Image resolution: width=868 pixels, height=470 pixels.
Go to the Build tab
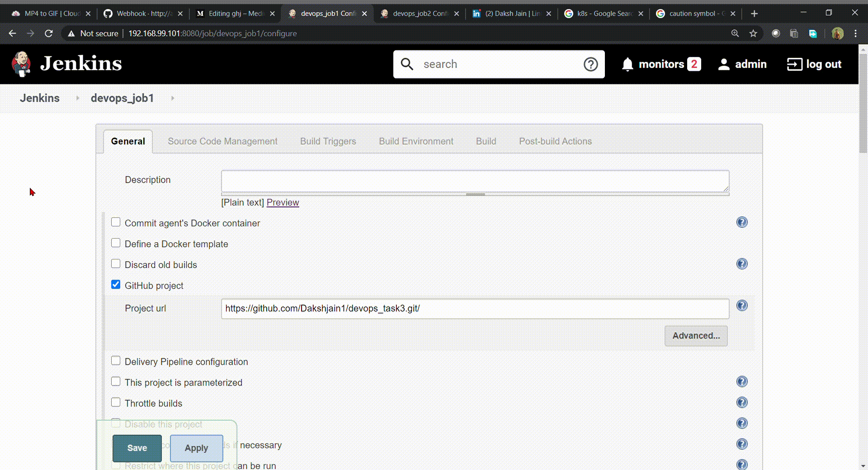[x=486, y=141]
